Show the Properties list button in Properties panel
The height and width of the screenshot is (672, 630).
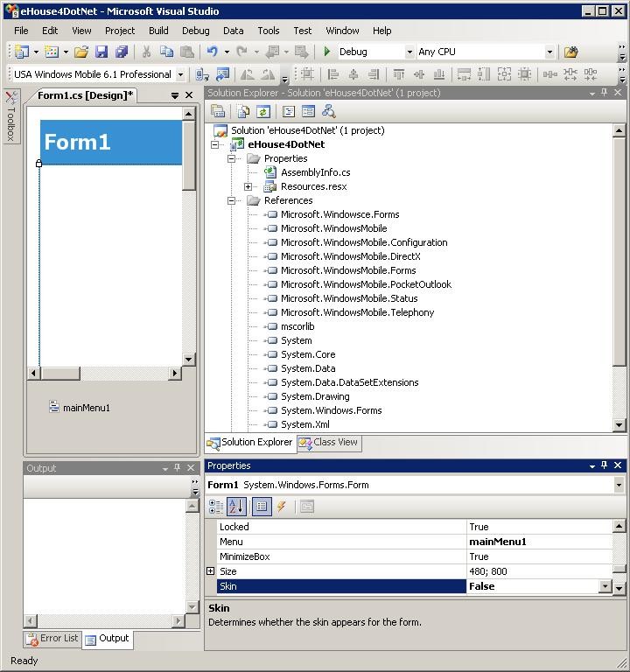point(262,507)
